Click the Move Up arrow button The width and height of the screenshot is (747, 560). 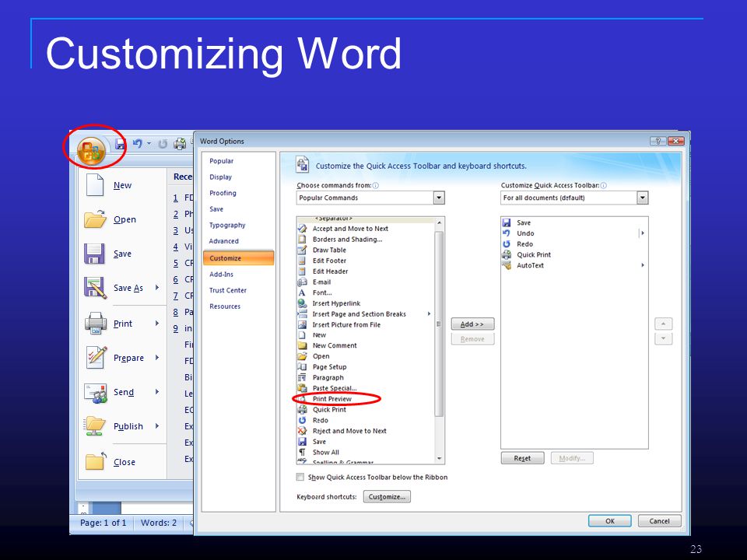coord(663,324)
